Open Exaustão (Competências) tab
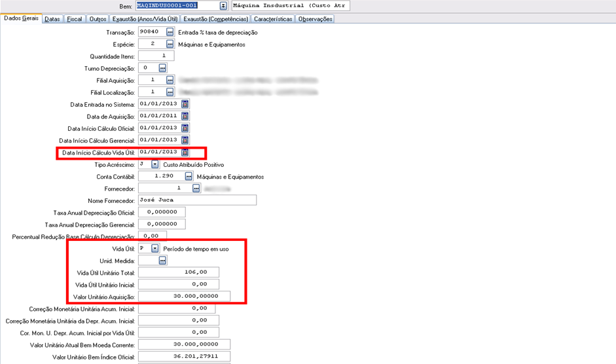This screenshot has height=364, width=616. [x=215, y=19]
